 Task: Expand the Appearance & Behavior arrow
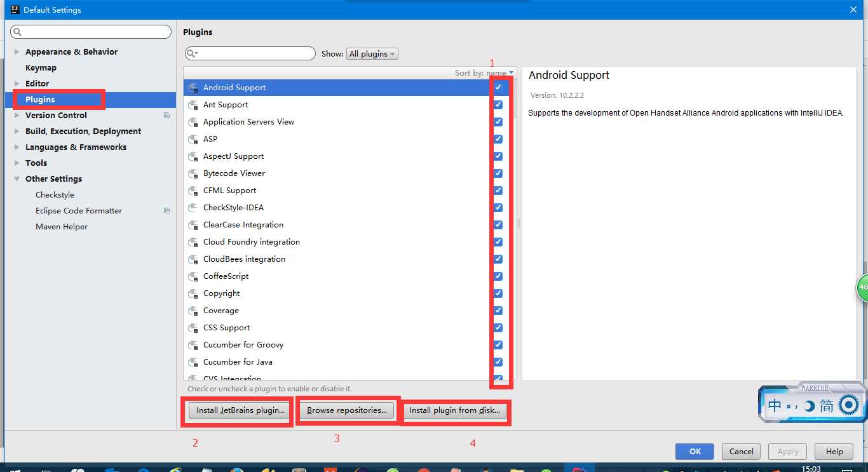tap(17, 52)
